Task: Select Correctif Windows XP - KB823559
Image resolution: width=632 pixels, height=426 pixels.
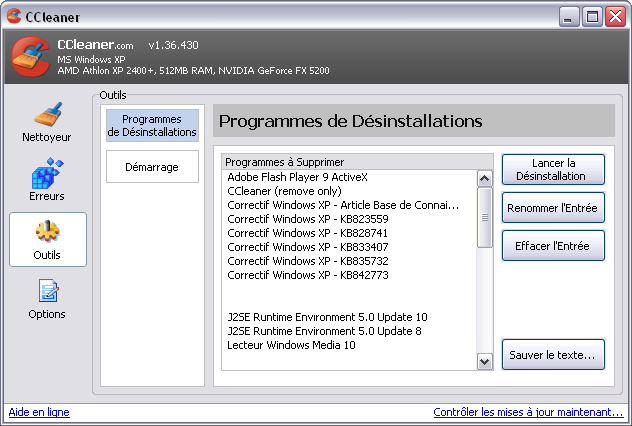Action: coord(308,219)
